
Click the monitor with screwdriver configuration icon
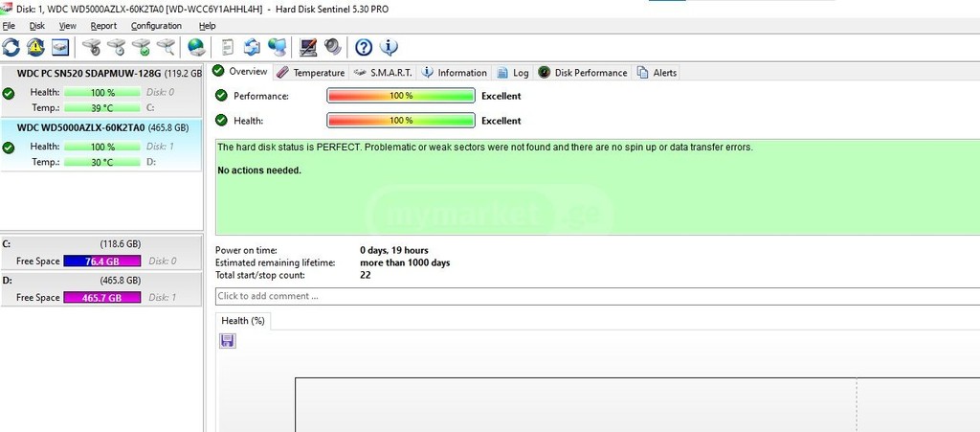tap(307, 47)
